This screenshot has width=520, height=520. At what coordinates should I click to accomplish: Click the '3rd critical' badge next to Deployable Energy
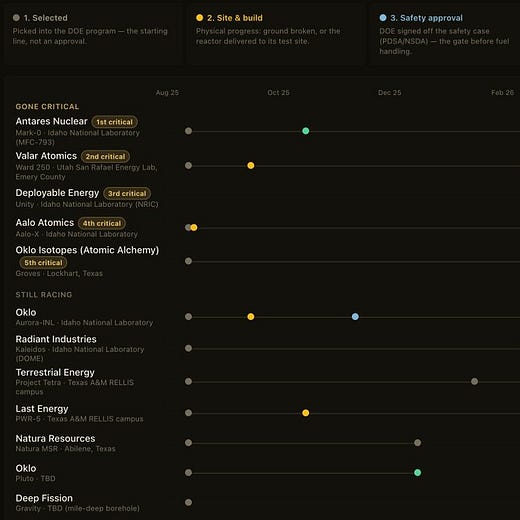[x=127, y=193]
